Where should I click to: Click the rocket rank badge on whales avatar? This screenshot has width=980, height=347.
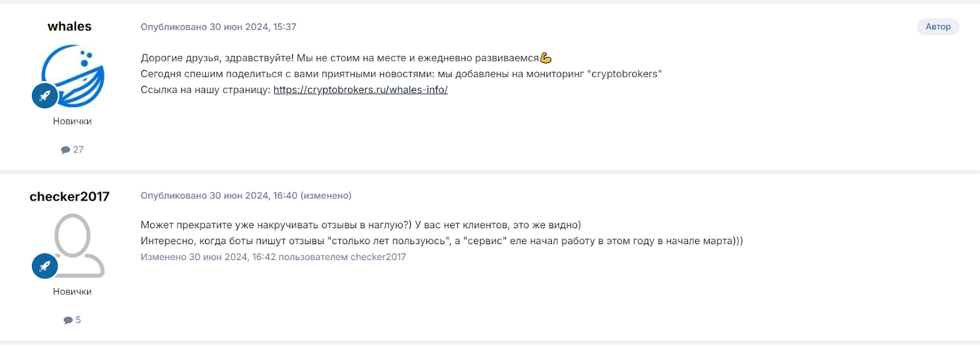point(45,95)
